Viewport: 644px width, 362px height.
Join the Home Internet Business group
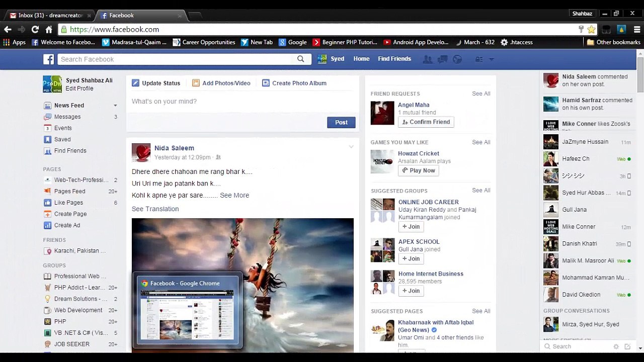(411, 291)
